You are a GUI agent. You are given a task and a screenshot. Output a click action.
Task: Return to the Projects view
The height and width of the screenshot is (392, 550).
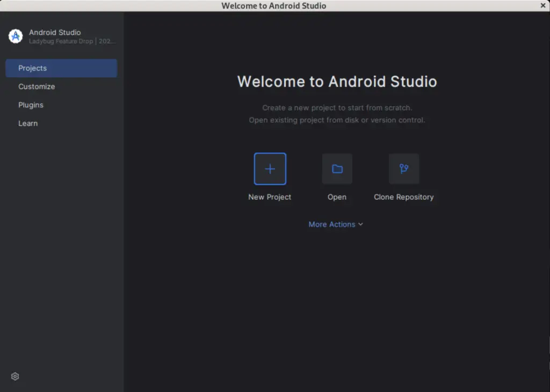tap(32, 68)
